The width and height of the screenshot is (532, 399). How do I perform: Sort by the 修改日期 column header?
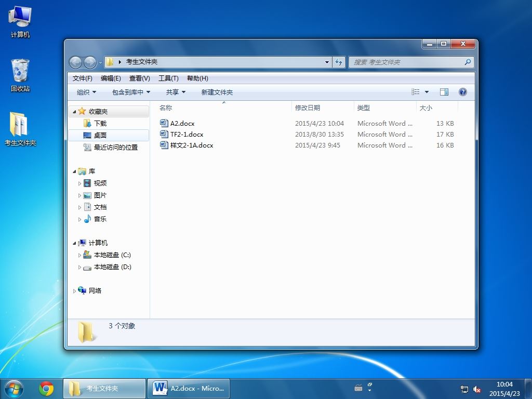323,108
